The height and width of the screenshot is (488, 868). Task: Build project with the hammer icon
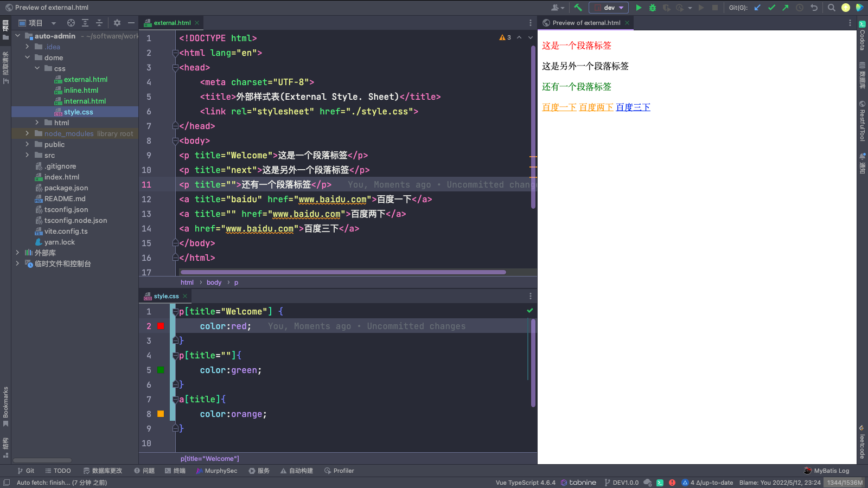(578, 8)
